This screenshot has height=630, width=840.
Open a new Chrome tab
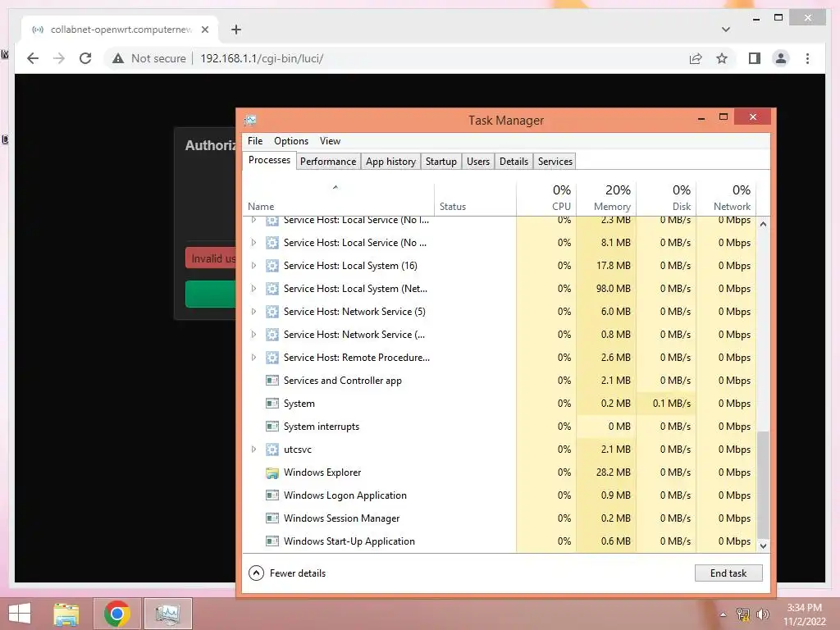coord(236,30)
